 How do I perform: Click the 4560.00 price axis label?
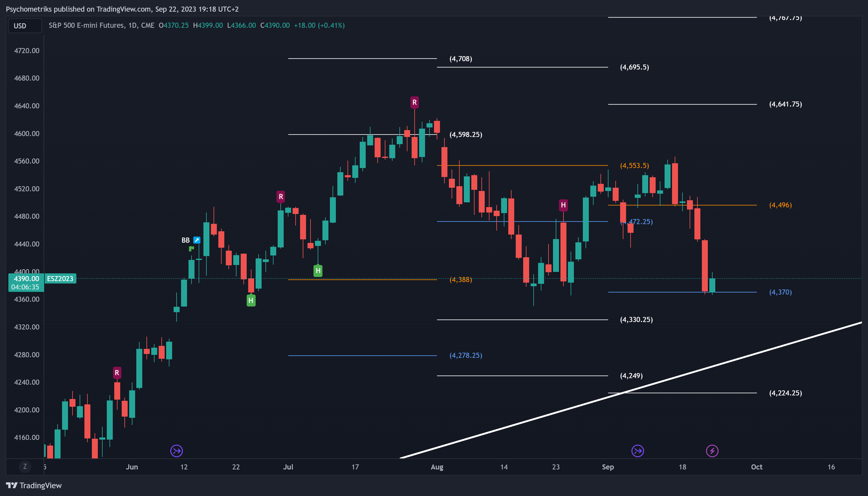[x=27, y=161]
